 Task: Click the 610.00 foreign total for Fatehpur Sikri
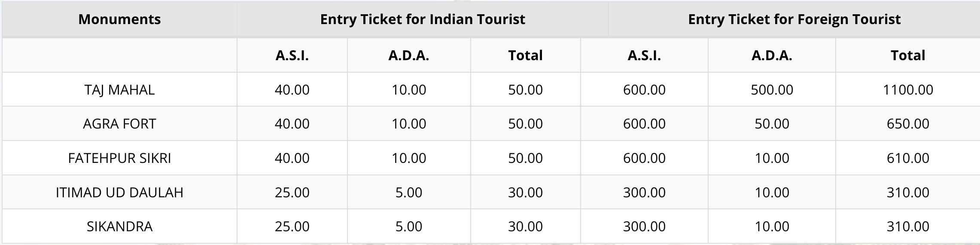(908, 158)
